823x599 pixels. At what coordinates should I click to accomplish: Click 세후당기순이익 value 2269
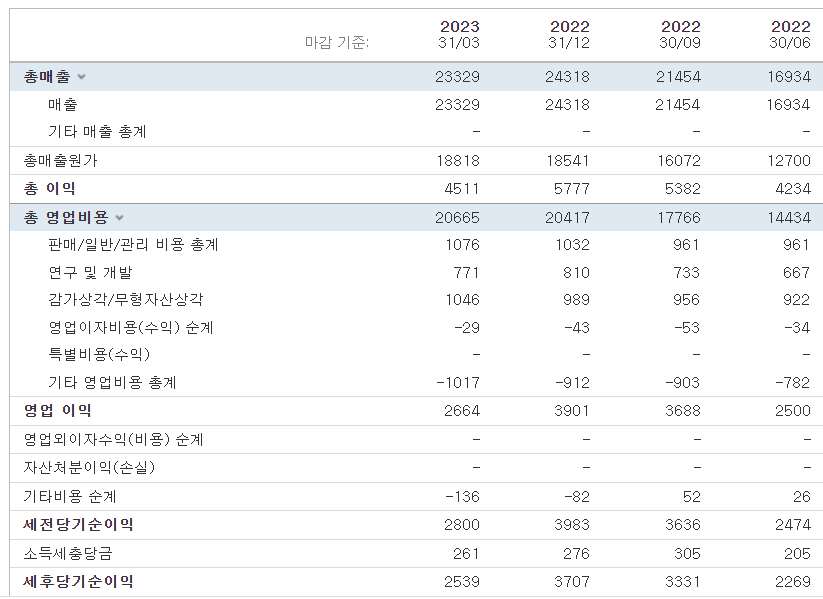pos(793,582)
